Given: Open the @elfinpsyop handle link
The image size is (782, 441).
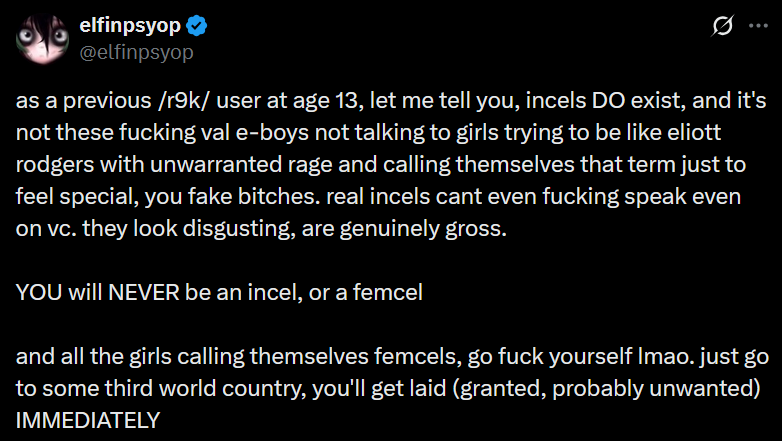Looking at the screenshot, I should [x=129, y=51].
